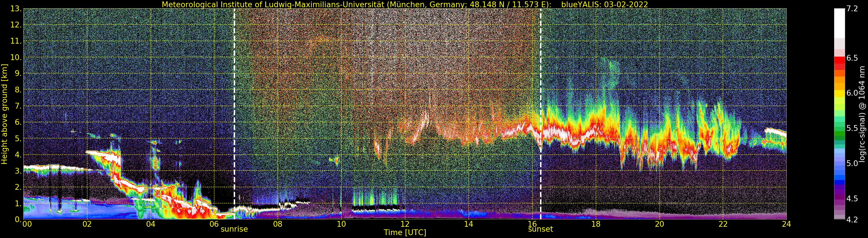The height and width of the screenshot is (238, 868).
Task: Click the height axis tick '0.'
Action: pyautogui.click(x=18, y=219)
